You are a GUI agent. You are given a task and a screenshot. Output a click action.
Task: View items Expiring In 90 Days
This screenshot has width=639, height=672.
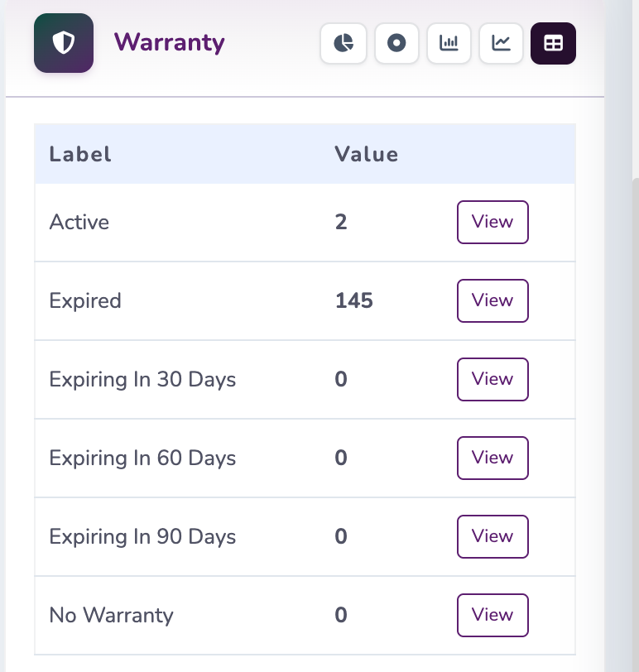tap(492, 536)
